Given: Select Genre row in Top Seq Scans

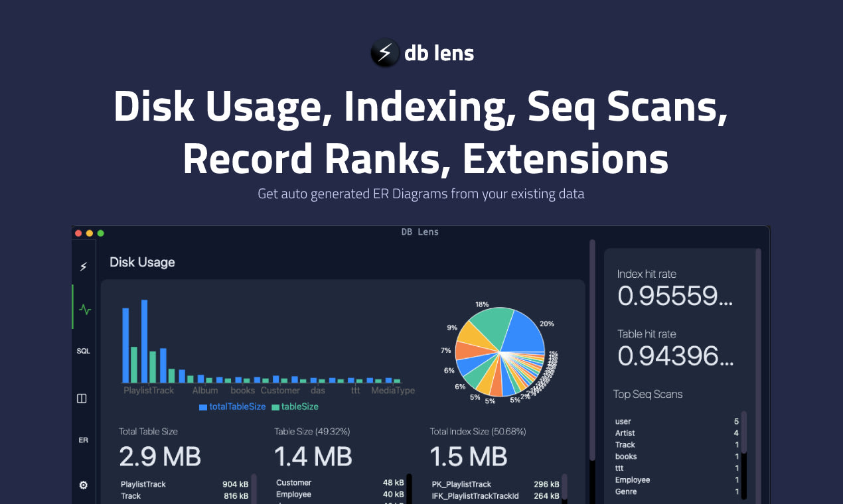Looking at the screenshot, I should click(x=677, y=492).
